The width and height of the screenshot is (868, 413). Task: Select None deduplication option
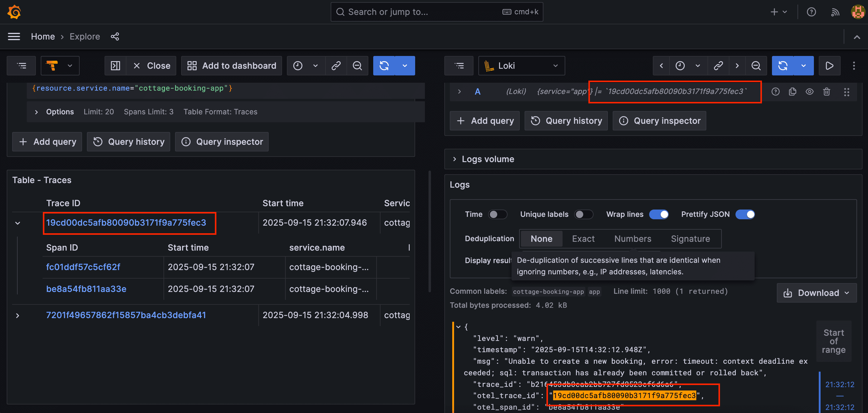pos(541,239)
